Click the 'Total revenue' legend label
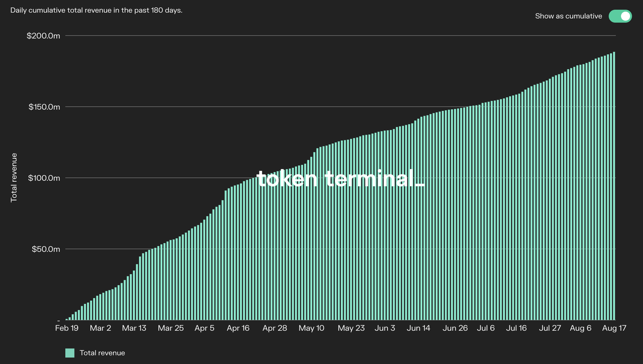This screenshot has width=643, height=364. (x=102, y=353)
